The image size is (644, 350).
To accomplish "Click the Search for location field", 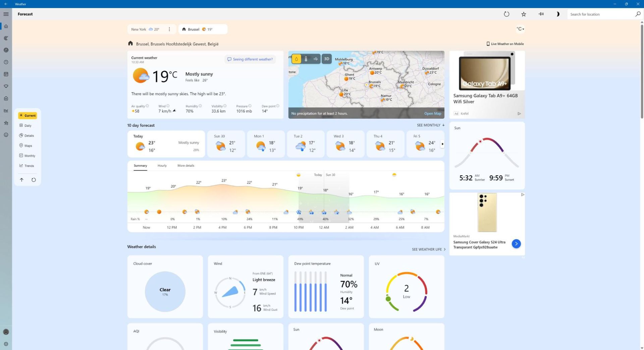I will (x=600, y=14).
